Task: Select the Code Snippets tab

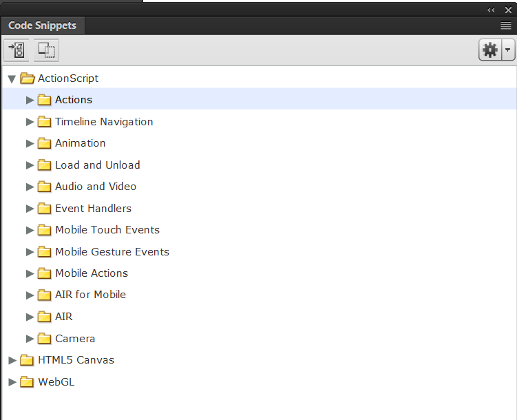Action: point(42,25)
